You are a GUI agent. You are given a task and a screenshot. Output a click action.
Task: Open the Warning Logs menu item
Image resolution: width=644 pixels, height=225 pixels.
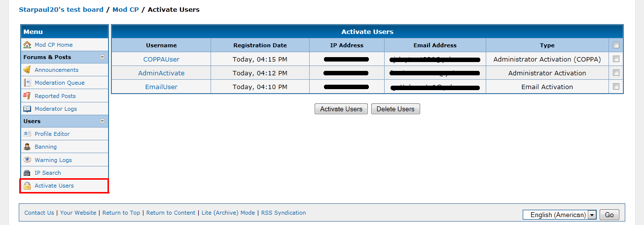coord(53,160)
